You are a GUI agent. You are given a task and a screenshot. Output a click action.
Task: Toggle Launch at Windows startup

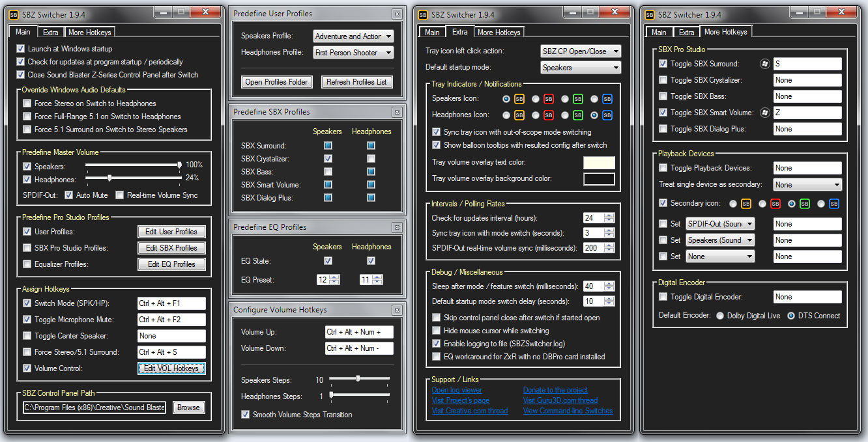pyautogui.click(x=21, y=49)
